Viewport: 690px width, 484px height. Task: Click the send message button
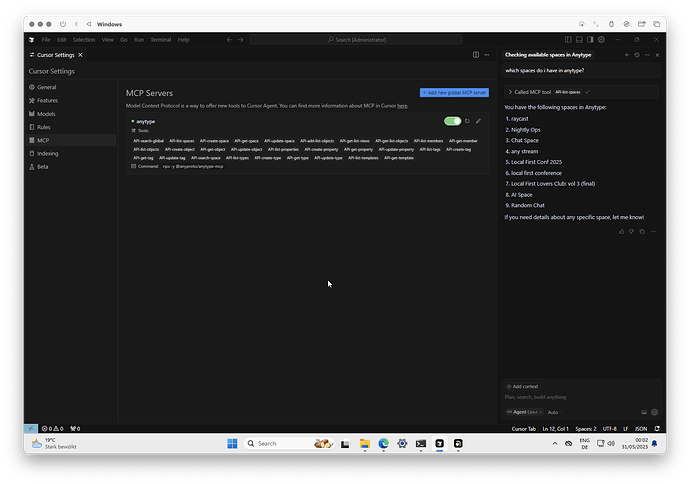[654, 412]
